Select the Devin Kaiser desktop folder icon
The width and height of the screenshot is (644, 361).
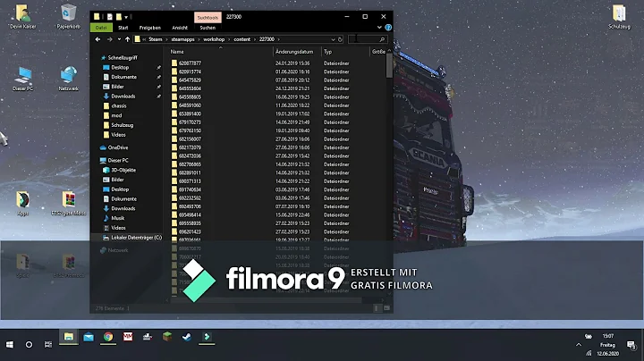(23, 17)
